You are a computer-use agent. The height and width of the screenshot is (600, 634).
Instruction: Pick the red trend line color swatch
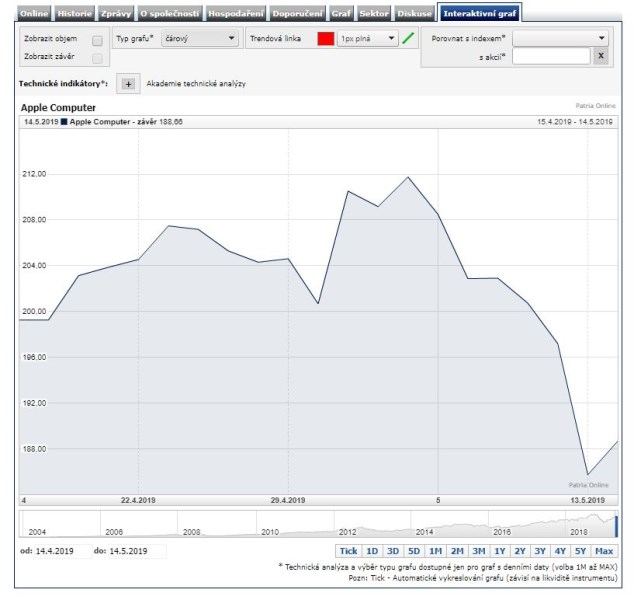click(x=325, y=39)
